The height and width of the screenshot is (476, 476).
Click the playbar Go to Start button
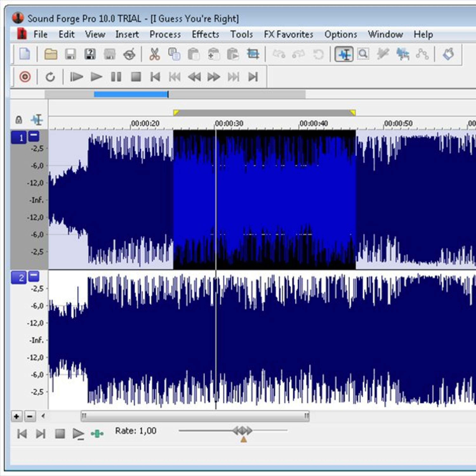tap(22, 434)
